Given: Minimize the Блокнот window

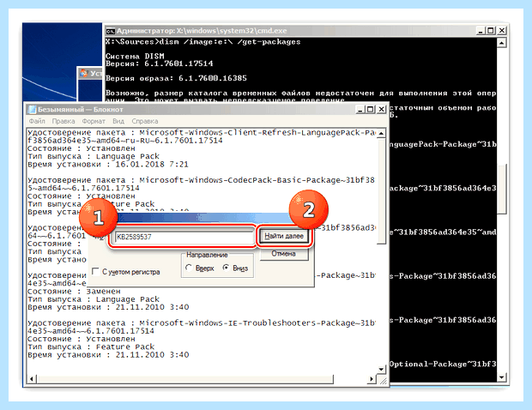Looking at the screenshot, I should pos(360,110).
